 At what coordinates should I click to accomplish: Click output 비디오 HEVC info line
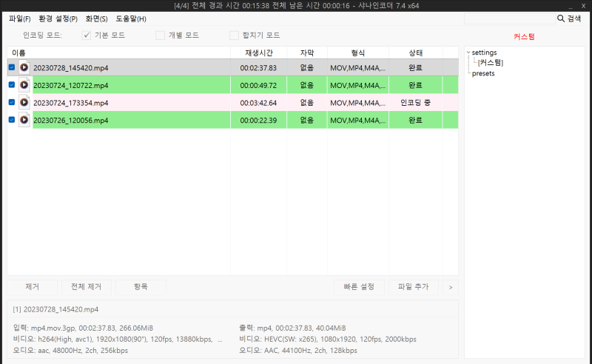pyautogui.click(x=328, y=339)
